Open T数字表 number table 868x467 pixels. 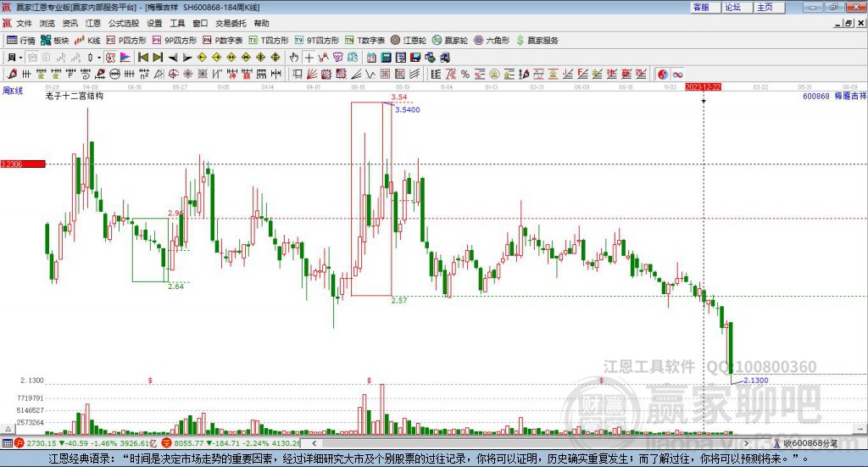364,41
